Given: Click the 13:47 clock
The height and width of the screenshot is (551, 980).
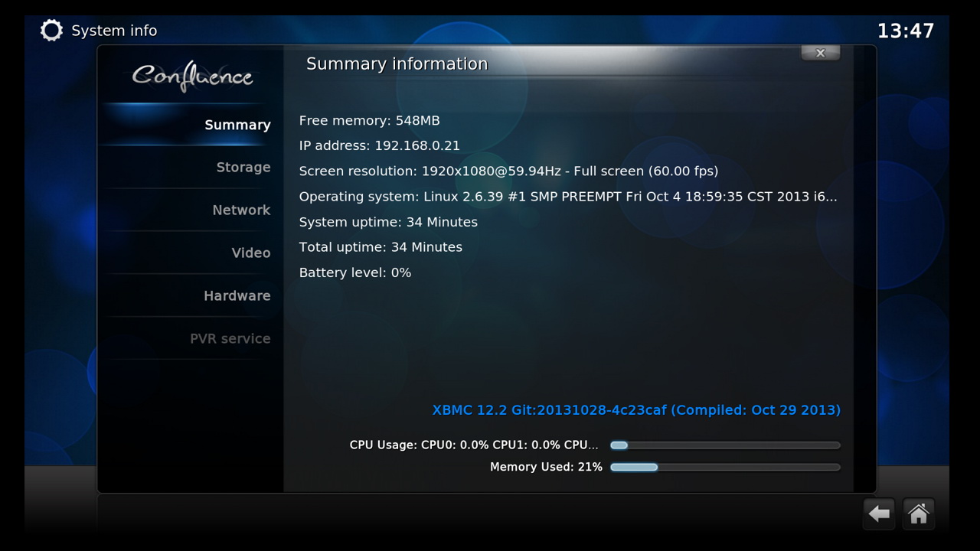Looking at the screenshot, I should (x=906, y=31).
